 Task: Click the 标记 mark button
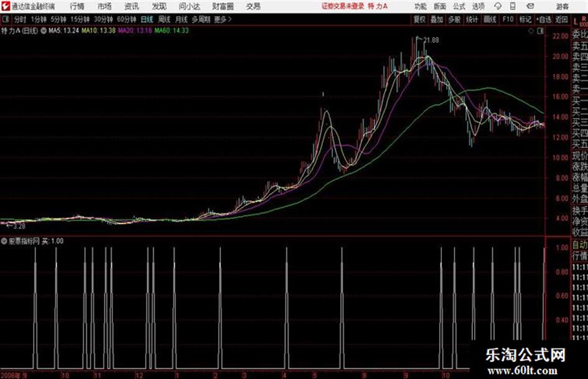point(525,19)
